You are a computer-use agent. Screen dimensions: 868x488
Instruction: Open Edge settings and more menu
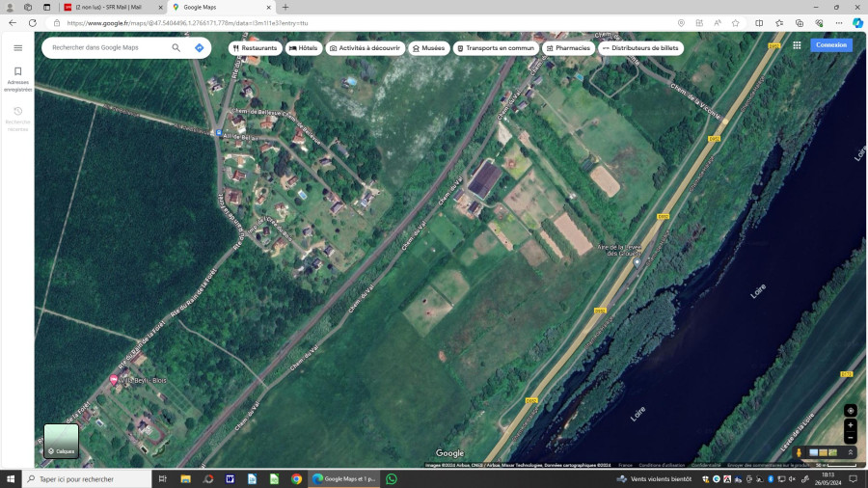(838, 22)
